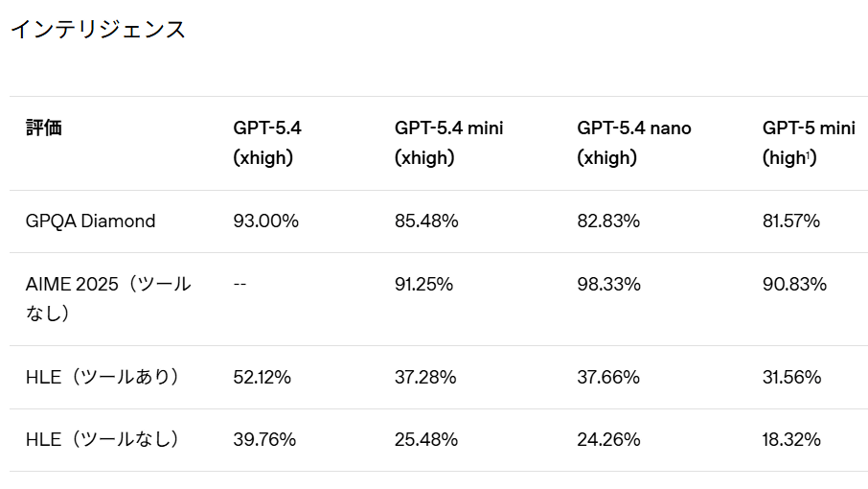Select the GPT-5.4 (xhigh) column header
The width and height of the screenshot is (868, 489).
(267, 143)
